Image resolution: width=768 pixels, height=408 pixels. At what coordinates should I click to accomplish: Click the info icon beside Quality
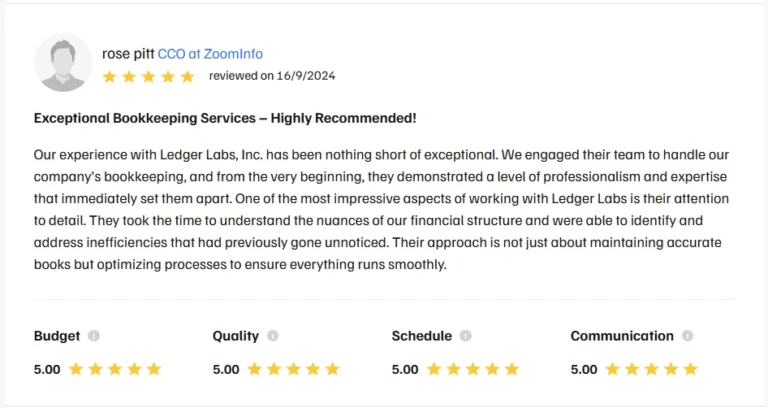point(273,336)
